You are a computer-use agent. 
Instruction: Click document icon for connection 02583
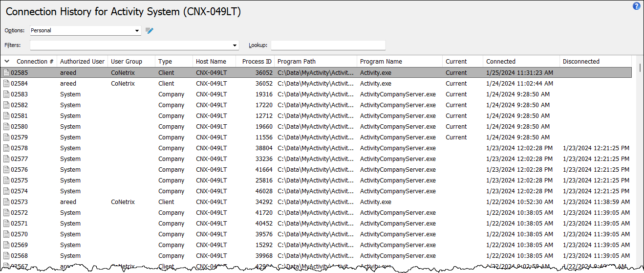tap(6, 94)
